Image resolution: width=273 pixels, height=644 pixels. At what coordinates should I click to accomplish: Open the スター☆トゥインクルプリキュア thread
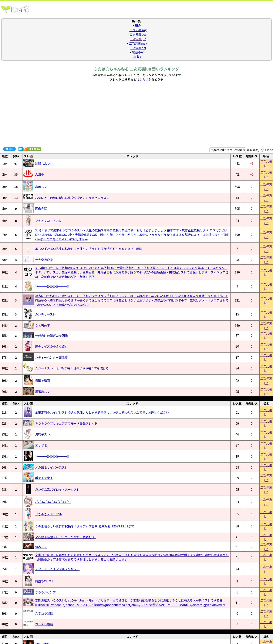tap(57, 569)
